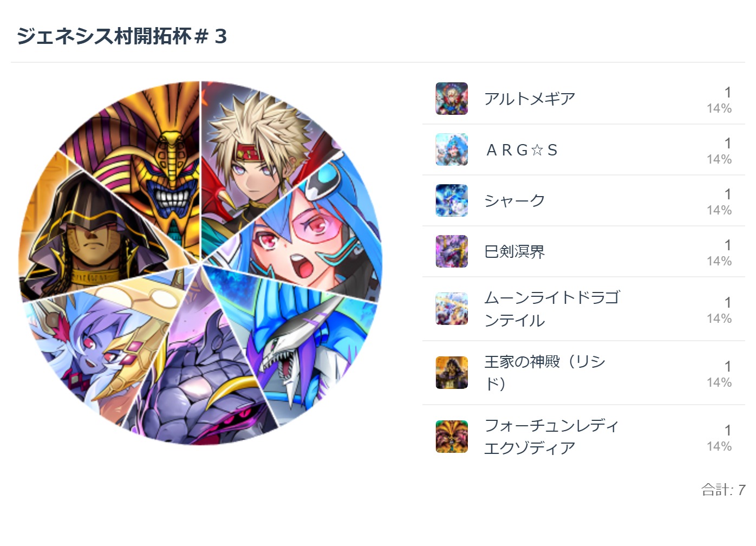
Task: Click the シャーク deck icon
Action: pos(452,200)
